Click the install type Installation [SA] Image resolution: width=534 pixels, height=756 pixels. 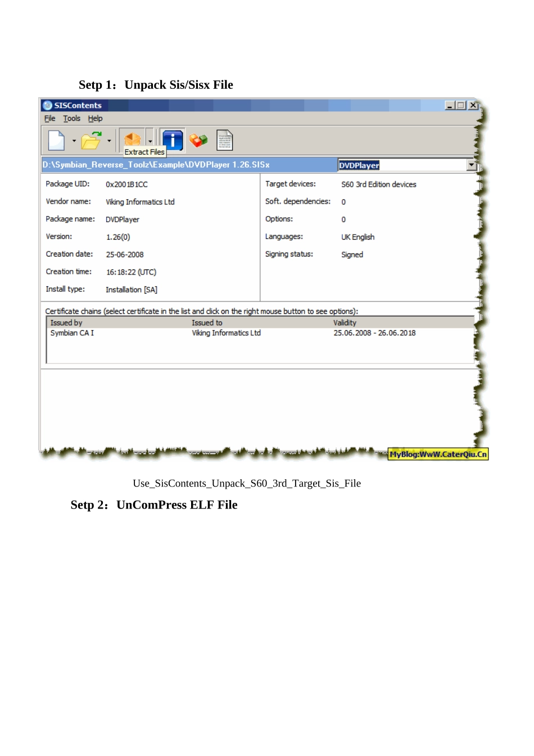point(132,290)
